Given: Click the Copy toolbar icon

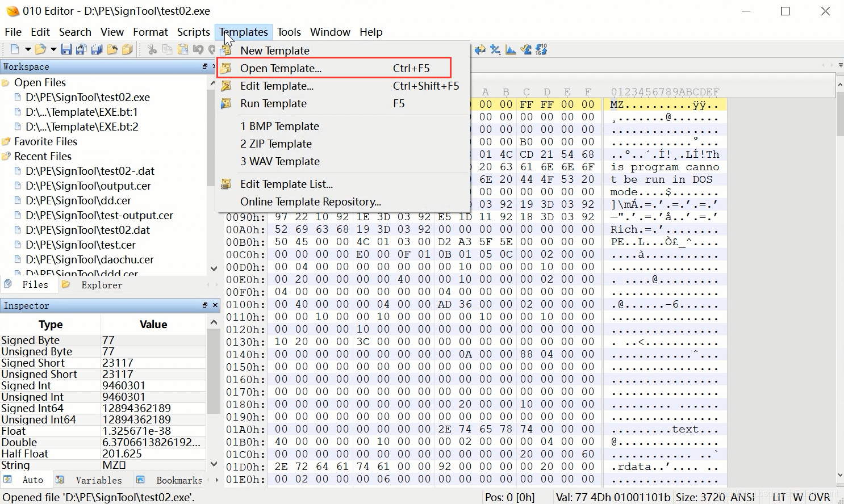Looking at the screenshot, I should pos(167,49).
